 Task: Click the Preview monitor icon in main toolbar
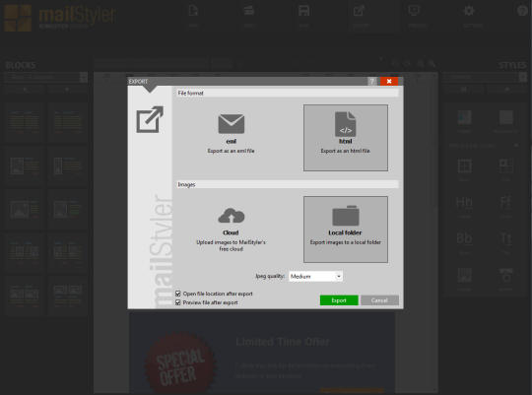click(x=414, y=11)
